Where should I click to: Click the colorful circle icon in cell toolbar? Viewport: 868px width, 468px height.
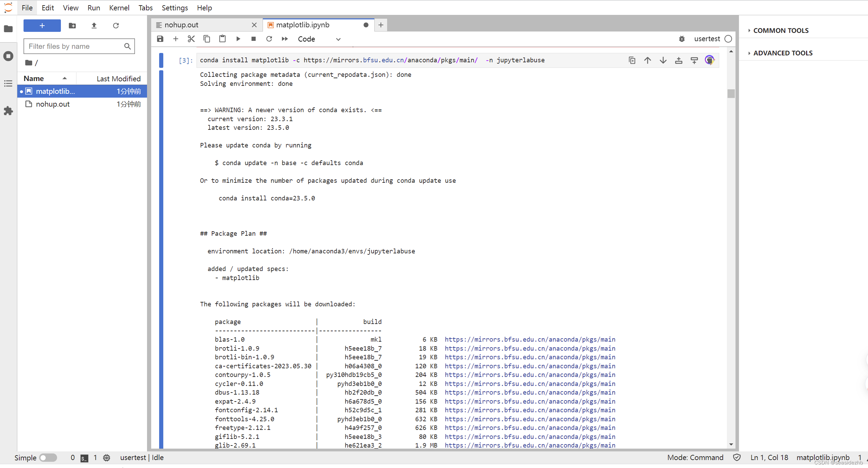coord(710,60)
